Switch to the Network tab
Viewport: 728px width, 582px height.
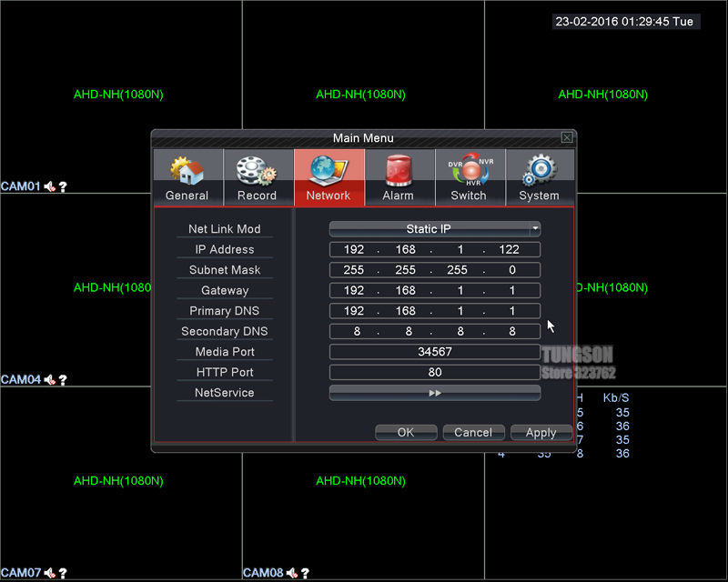(329, 176)
